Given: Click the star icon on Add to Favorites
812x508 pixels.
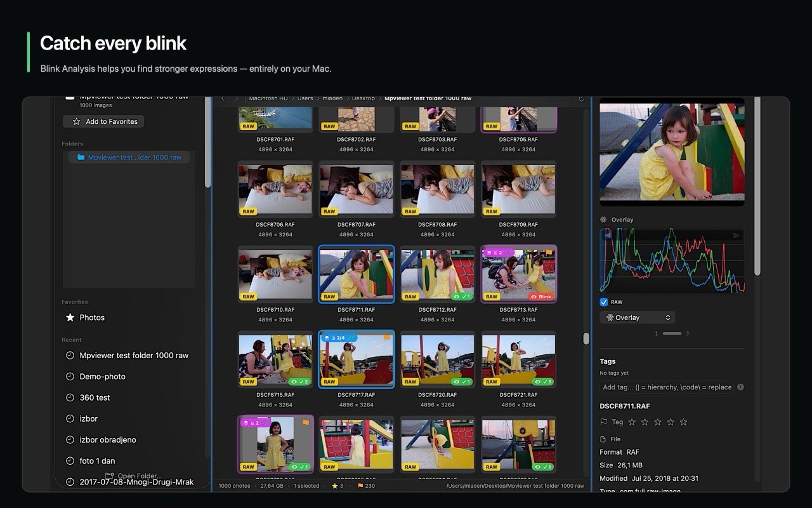Looking at the screenshot, I should click(x=77, y=121).
